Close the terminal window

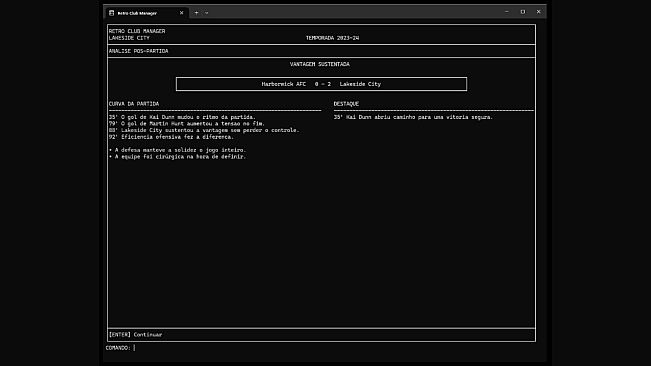coord(538,12)
